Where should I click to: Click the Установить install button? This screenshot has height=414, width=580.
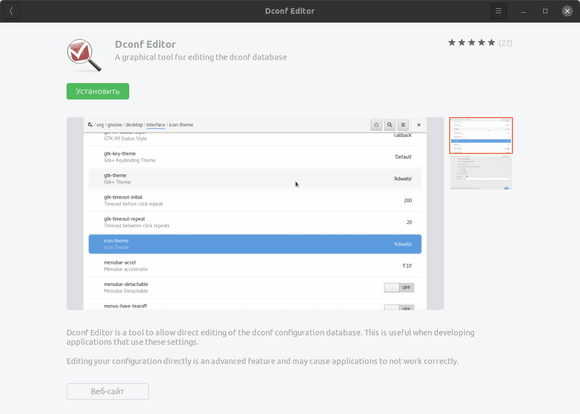[98, 91]
